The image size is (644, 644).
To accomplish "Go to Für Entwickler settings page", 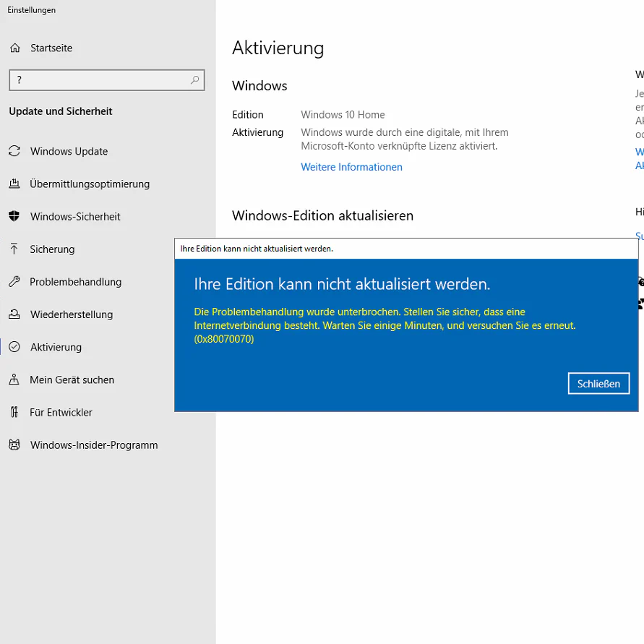I will (x=61, y=412).
